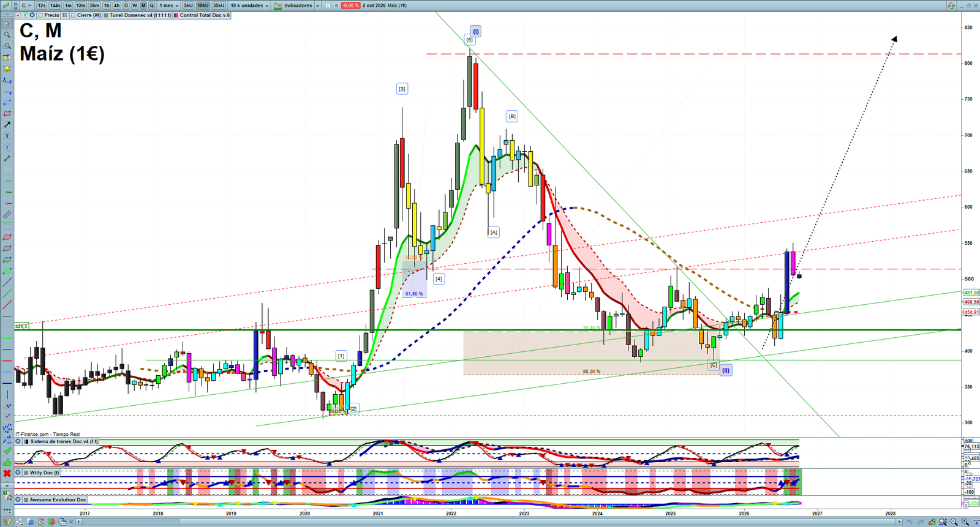
Task: Click Sistema de trenes Doc color swatch
Action: [x=26, y=441]
